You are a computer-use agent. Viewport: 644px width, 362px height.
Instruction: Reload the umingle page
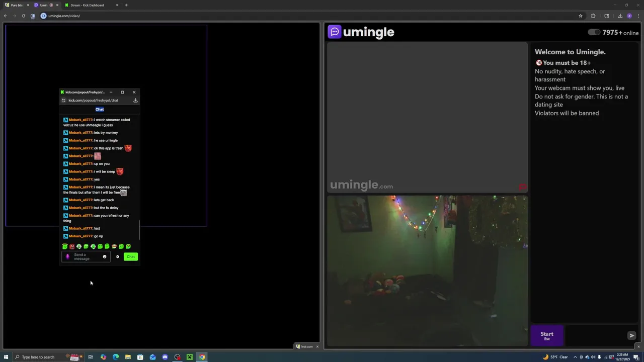point(23,16)
